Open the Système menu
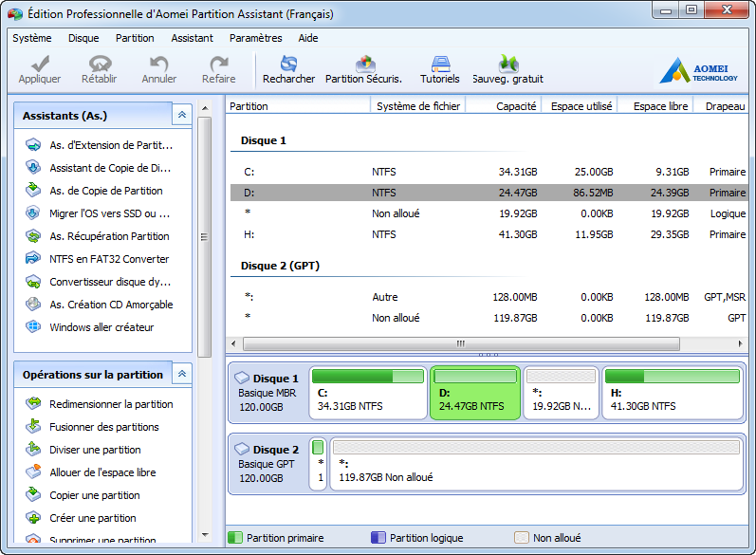Image resolution: width=756 pixels, height=555 pixels. click(x=32, y=38)
